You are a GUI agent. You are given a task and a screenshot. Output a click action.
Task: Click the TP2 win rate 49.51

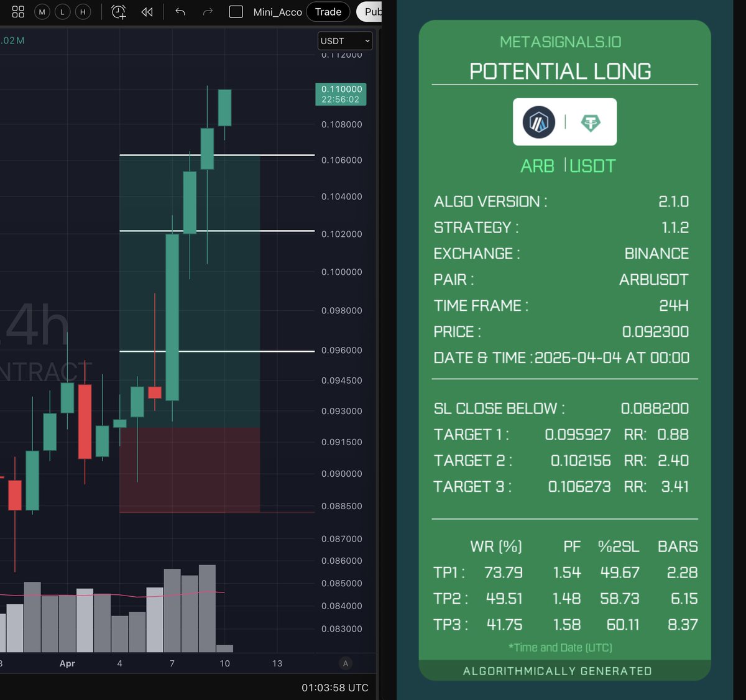click(504, 599)
